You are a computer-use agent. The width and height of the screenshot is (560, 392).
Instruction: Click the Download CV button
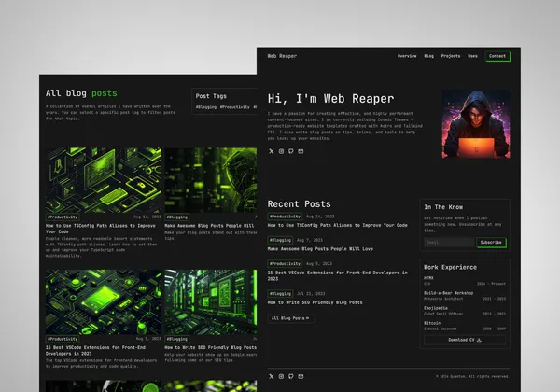465,340
